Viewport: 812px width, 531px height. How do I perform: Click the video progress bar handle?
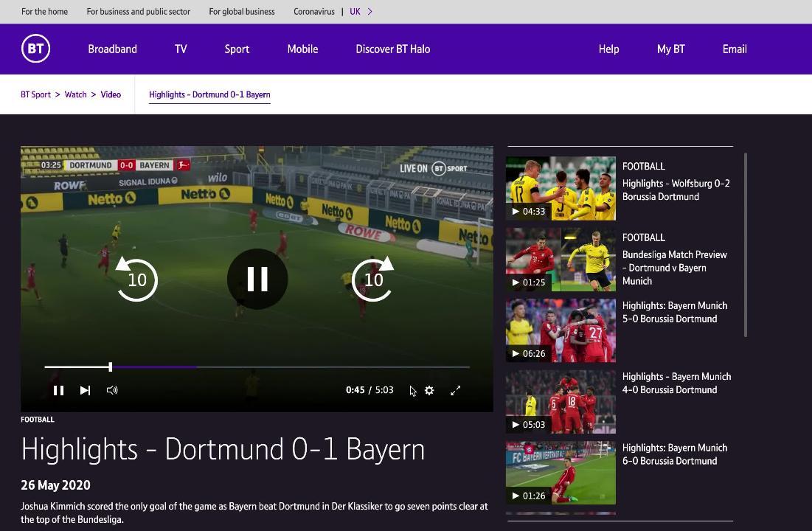pyautogui.click(x=111, y=367)
